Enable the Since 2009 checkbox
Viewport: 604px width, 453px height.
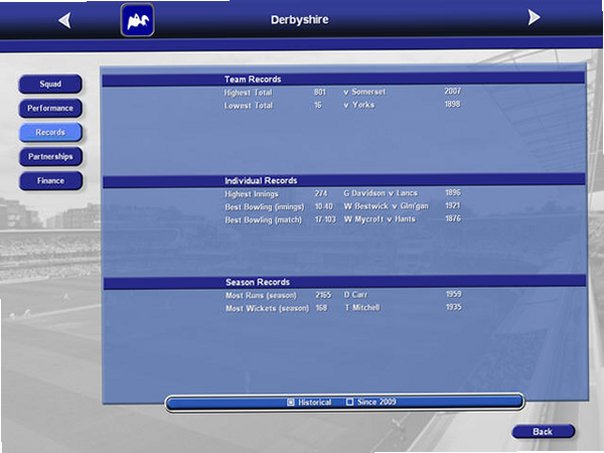(x=349, y=402)
